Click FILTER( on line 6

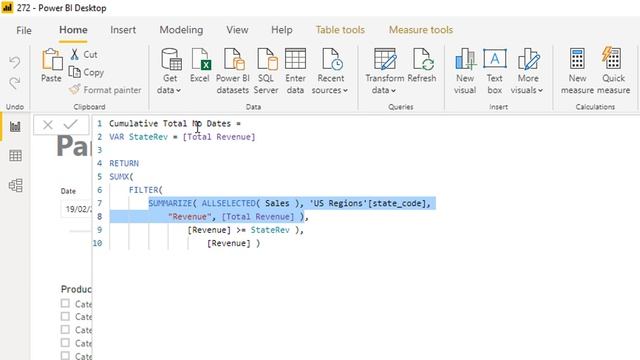[146, 190]
